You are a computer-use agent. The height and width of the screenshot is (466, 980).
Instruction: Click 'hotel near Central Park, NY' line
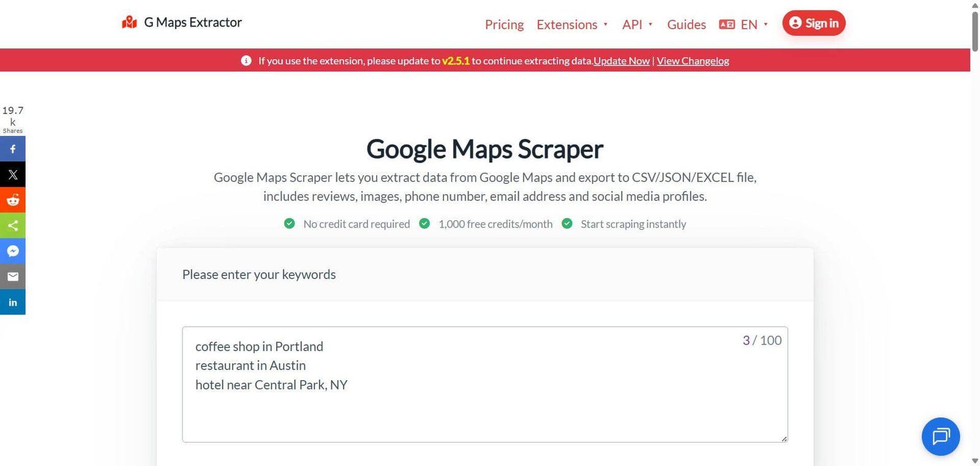coord(271,385)
